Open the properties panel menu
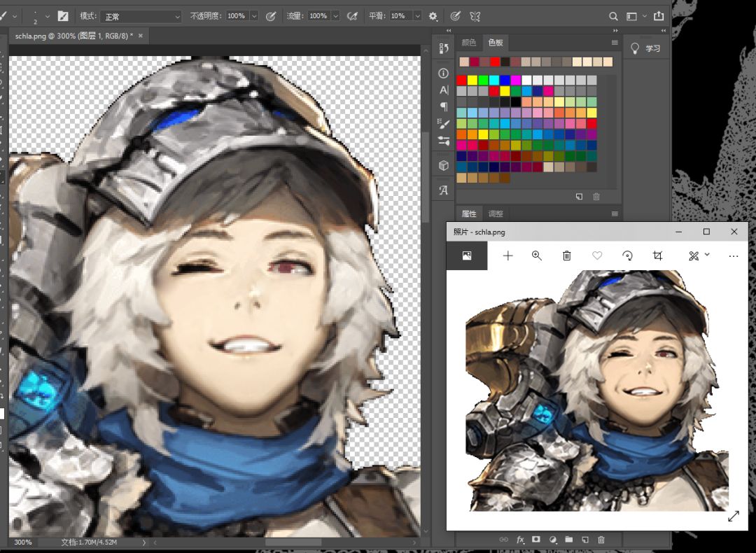The image size is (756, 553). 615,213
